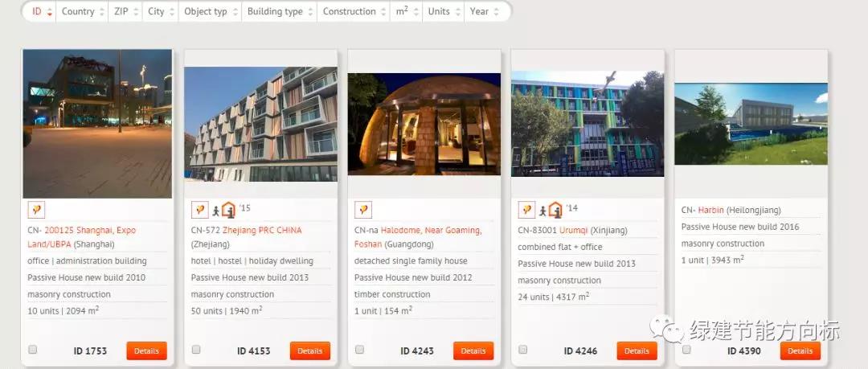Screen dimensions: 868x369
Task: Click the walking person icon on Zhejiang card
Action: coord(215,211)
